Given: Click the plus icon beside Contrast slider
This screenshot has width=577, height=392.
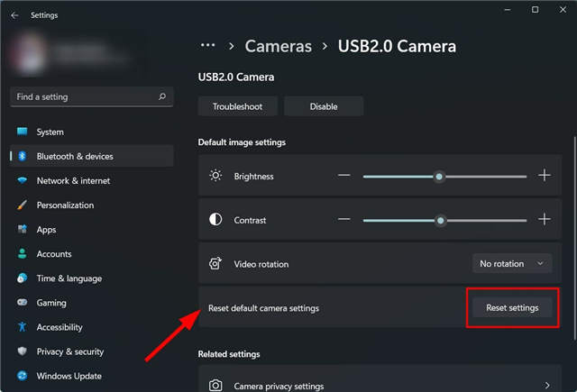Looking at the screenshot, I should click(545, 219).
